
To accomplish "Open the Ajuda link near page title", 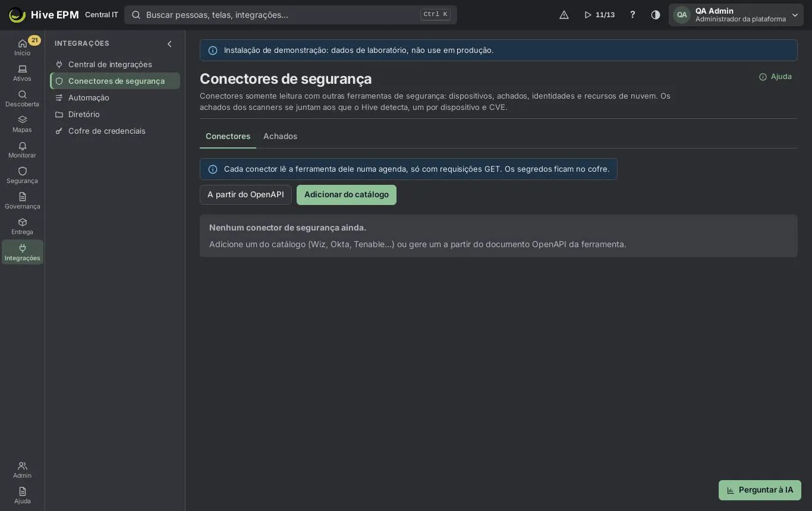I will pos(775,77).
